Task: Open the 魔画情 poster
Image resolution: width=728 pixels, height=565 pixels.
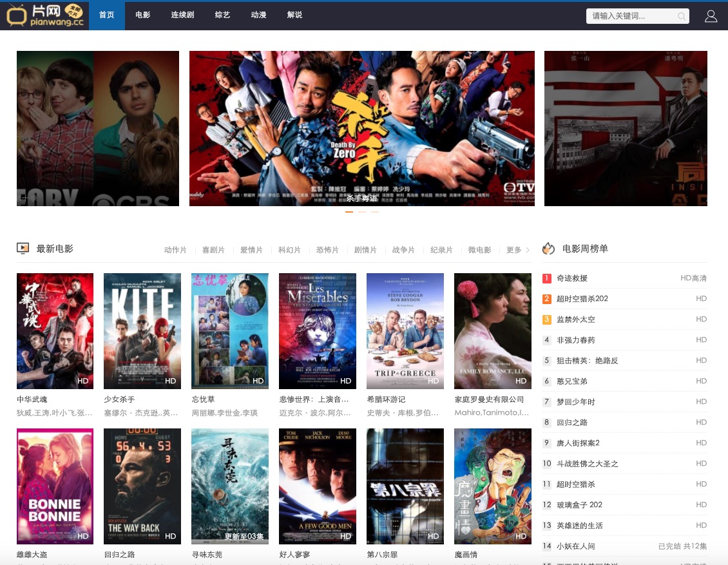Action: tap(493, 486)
